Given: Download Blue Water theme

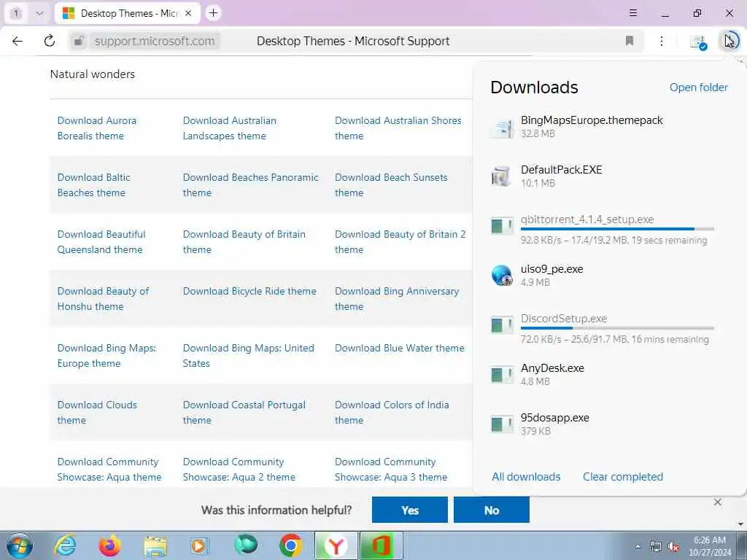Looking at the screenshot, I should click(x=399, y=348).
